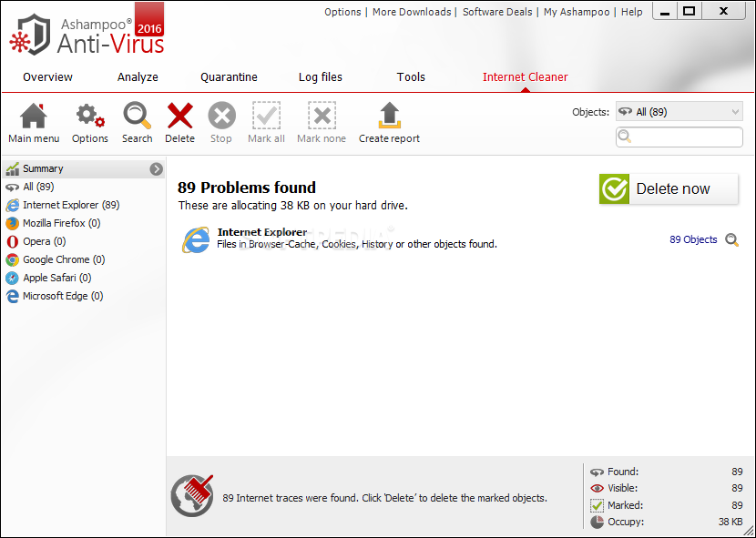Click the Found icon in status panel
756x538 pixels.
tap(597, 472)
